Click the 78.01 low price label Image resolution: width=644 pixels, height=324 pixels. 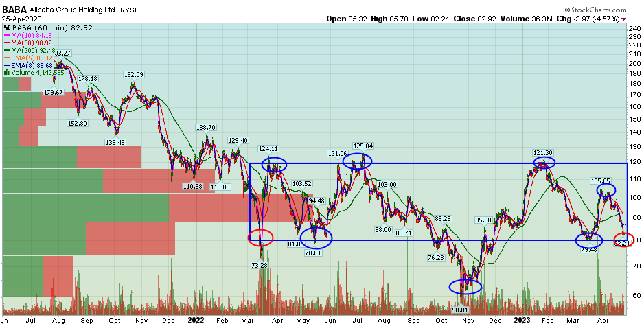tap(312, 253)
